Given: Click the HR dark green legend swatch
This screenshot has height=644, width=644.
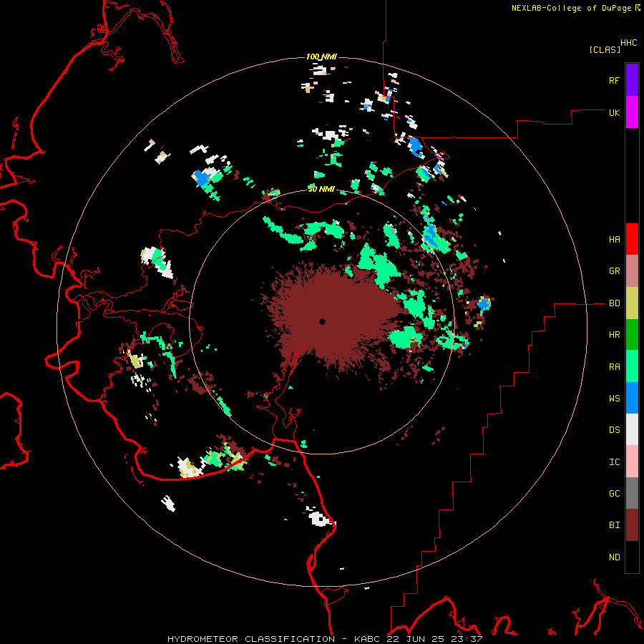Looking at the screenshot, I should (x=632, y=334).
